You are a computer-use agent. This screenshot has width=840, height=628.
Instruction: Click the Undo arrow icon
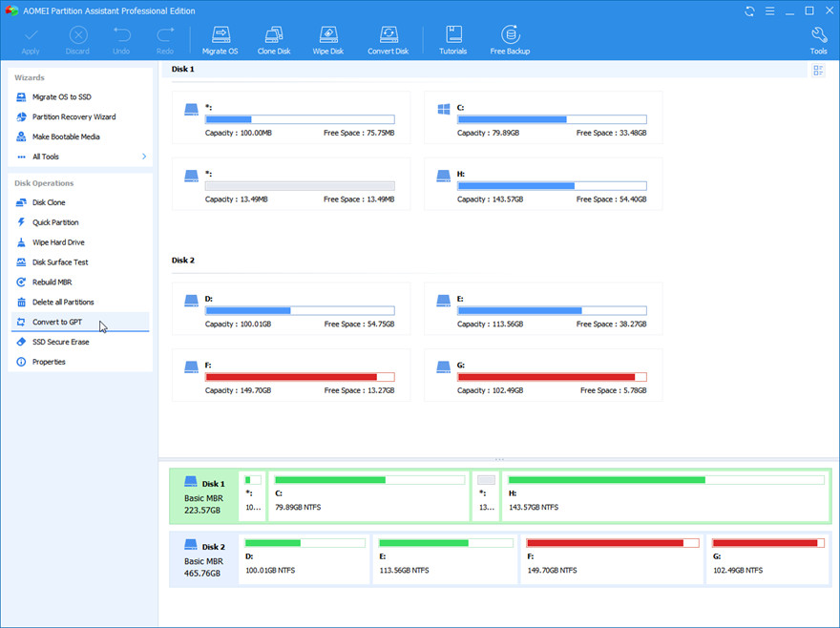click(121, 35)
